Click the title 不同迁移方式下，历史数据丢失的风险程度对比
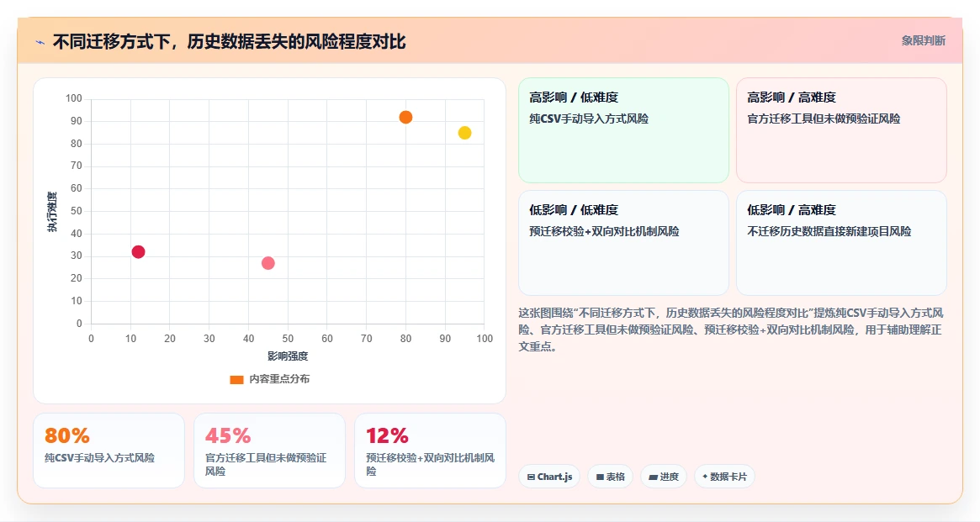This screenshot has height=522, width=980. coord(230,42)
